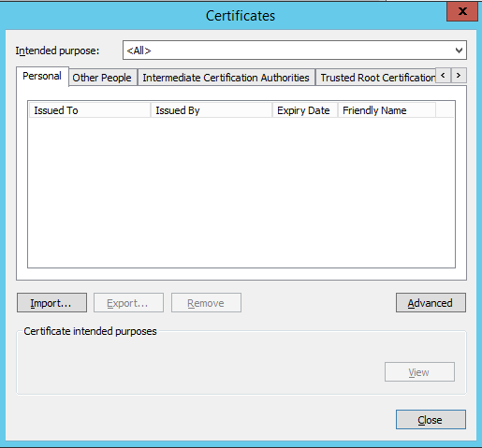This screenshot has height=448, width=482.
Task: Click the Import... button
Action: (51, 303)
